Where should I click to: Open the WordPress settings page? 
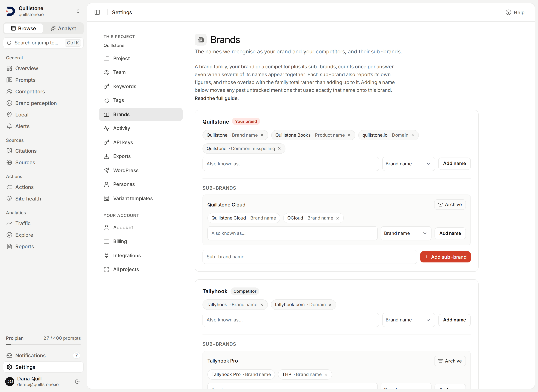(x=141, y=170)
